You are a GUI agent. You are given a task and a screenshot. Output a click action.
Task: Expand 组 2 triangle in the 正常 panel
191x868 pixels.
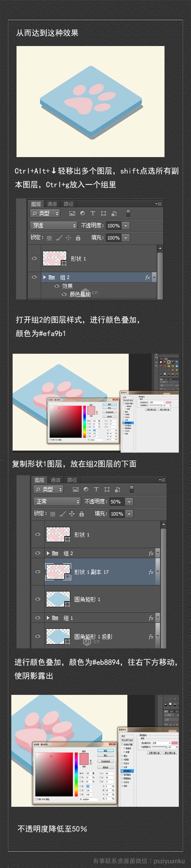[x=48, y=553]
